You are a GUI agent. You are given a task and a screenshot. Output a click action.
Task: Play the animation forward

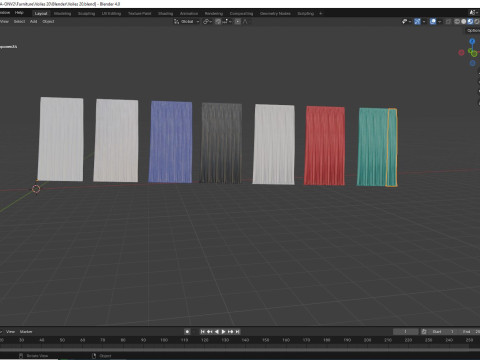223,332
